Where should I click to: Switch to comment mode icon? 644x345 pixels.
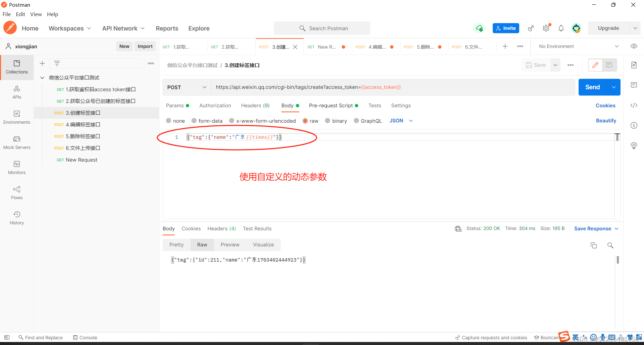point(609,65)
